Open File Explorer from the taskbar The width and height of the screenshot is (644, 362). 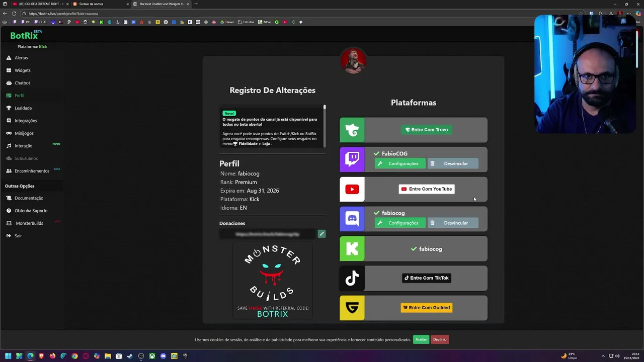(108, 356)
